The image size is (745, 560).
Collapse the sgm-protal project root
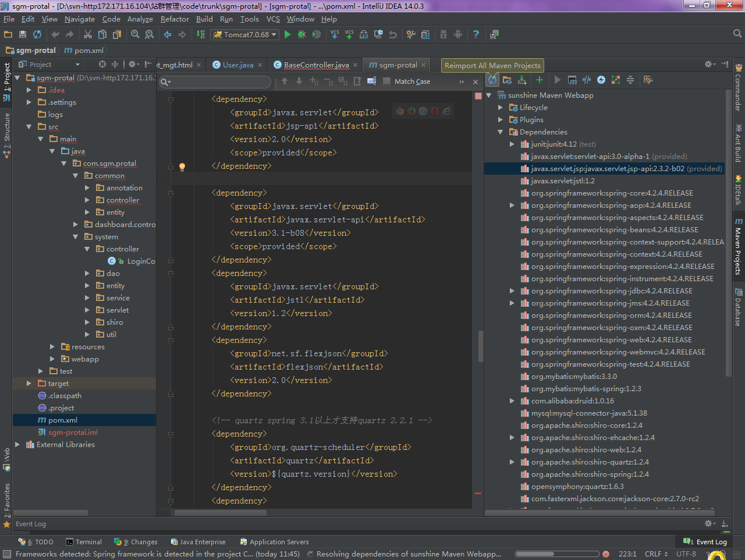pyautogui.click(x=17, y=78)
